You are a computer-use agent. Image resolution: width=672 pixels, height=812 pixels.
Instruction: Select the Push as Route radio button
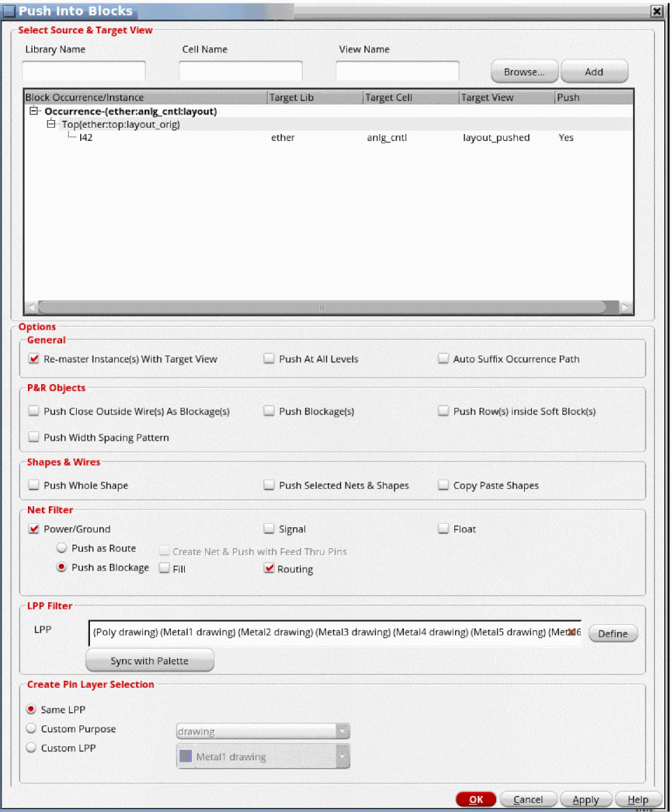pyautogui.click(x=61, y=547)
